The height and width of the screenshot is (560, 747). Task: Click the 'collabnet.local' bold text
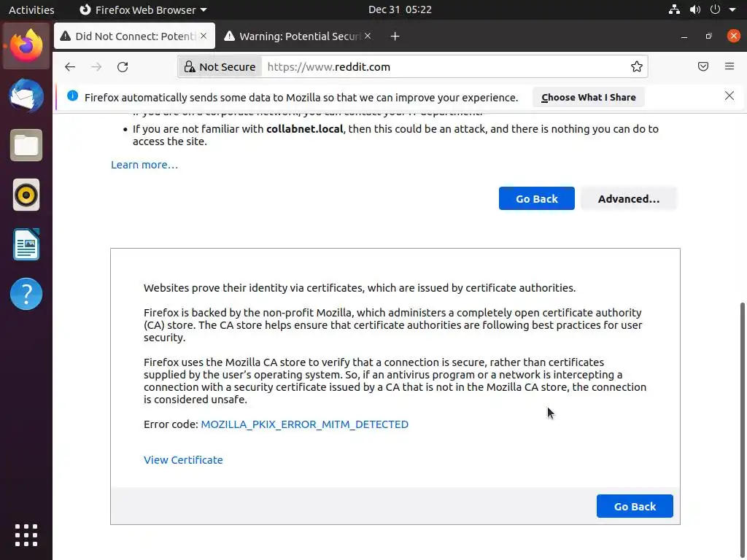click(x=304, y=129)
